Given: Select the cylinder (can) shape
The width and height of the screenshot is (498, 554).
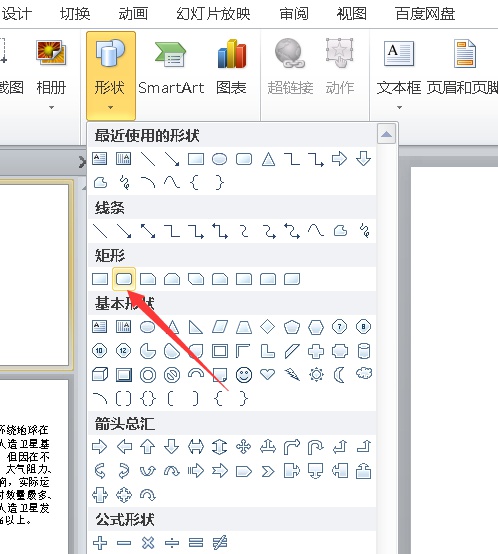Looking at the screenshot, I should 364,351.
